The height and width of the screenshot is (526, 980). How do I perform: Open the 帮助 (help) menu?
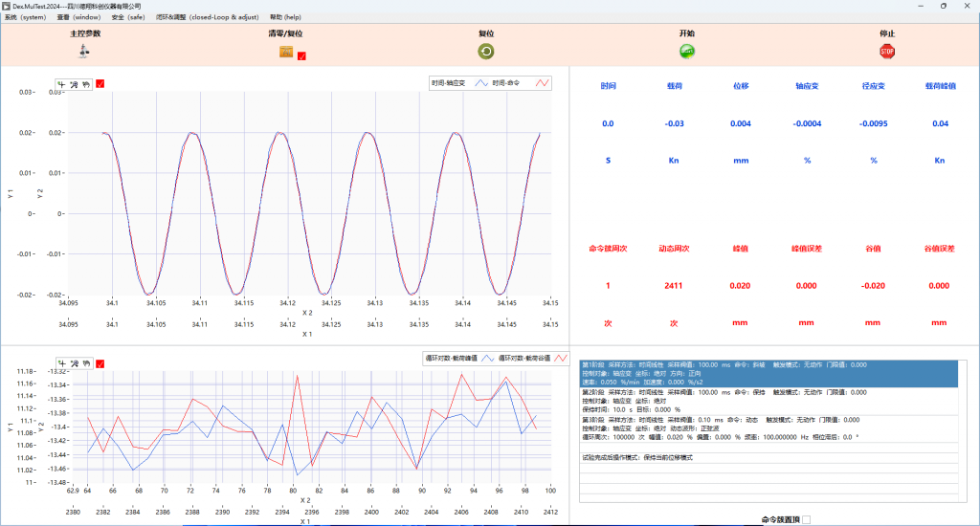coord(285,17)
